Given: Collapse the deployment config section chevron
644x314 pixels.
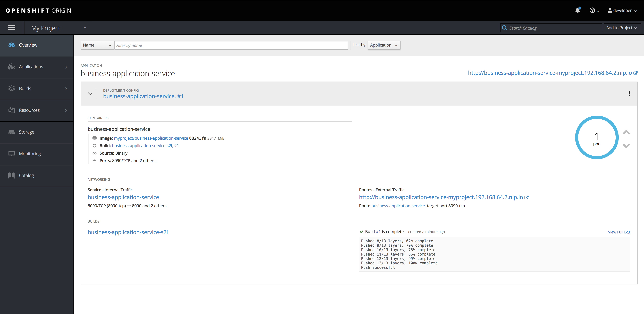Looking at the screenshot, I should tap(90, 94).
